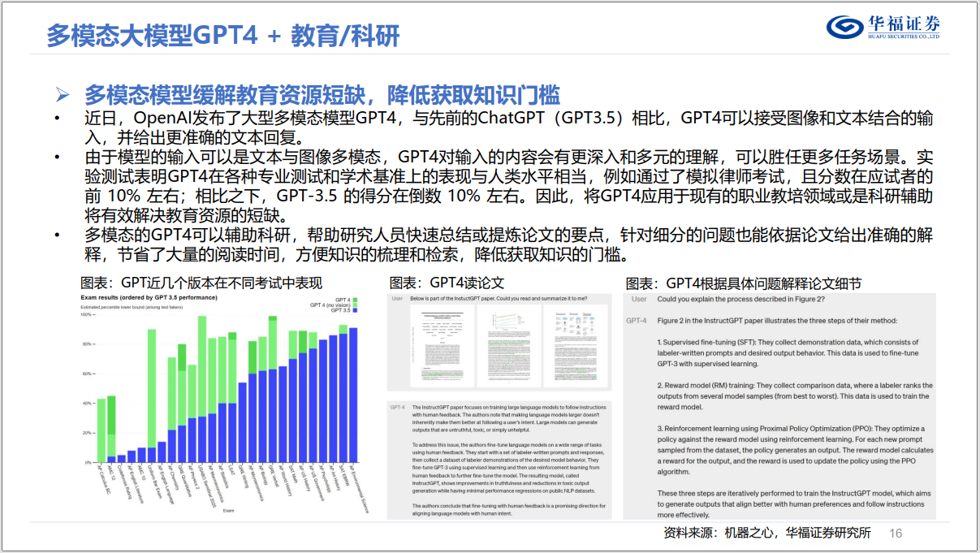Click the 华福证券 company name text

(904, 23)
